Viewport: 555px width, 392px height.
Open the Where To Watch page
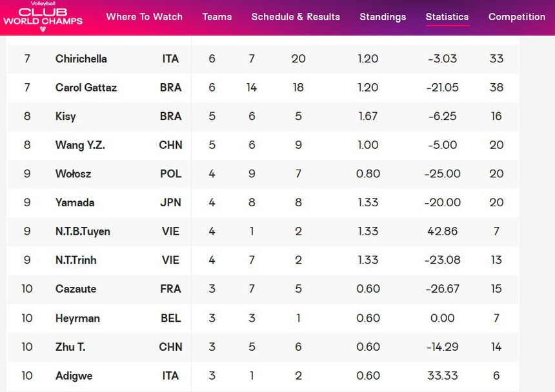pos(144,17)
